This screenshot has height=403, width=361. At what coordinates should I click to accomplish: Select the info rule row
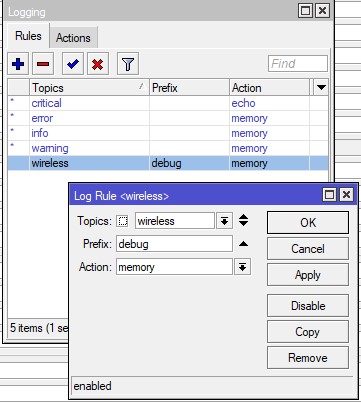click(168, 133)
